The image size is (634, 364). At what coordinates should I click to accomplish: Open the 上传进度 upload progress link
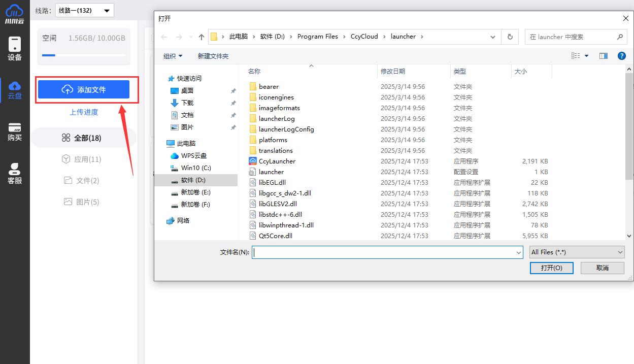click(84, 112)
